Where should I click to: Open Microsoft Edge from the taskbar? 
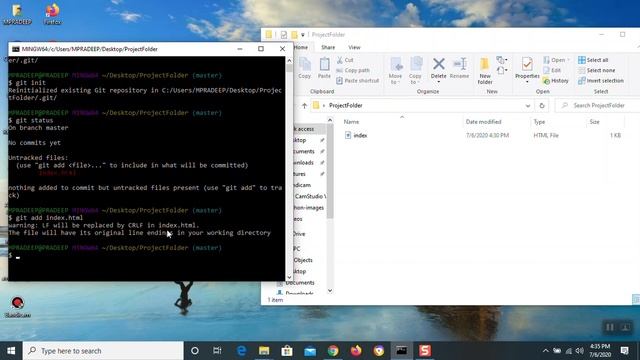click(241, 351)
